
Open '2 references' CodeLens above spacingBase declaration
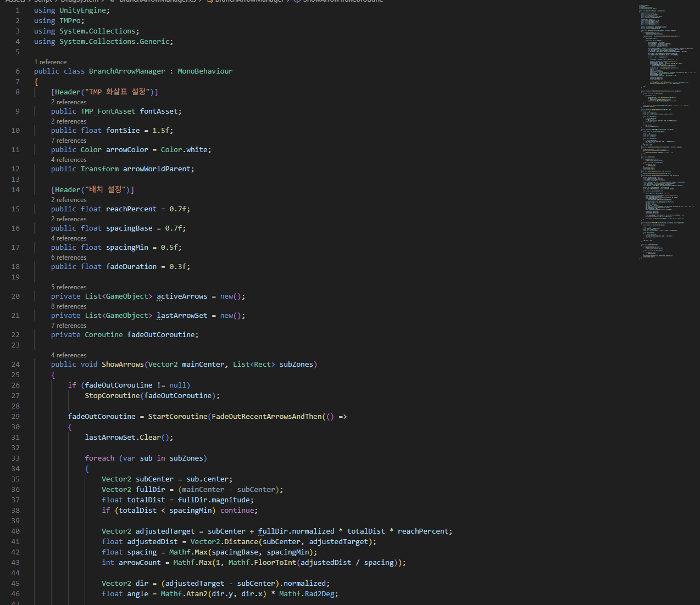tap(69, 219)
